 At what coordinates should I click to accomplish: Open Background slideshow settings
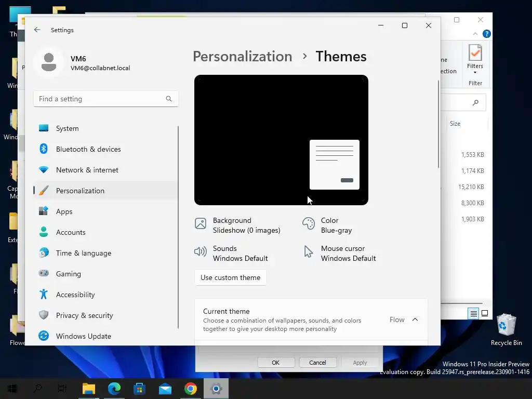(237, 225)
